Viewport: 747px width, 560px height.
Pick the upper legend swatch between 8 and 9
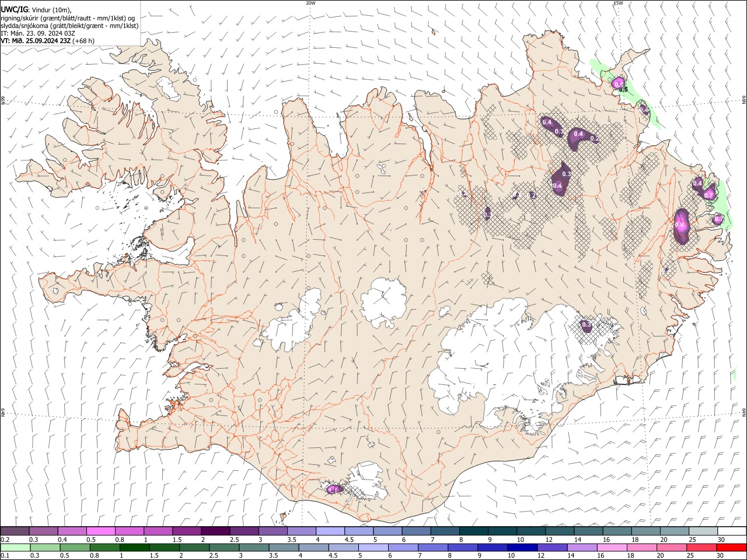pyautogui.click(x=474, y=531)
